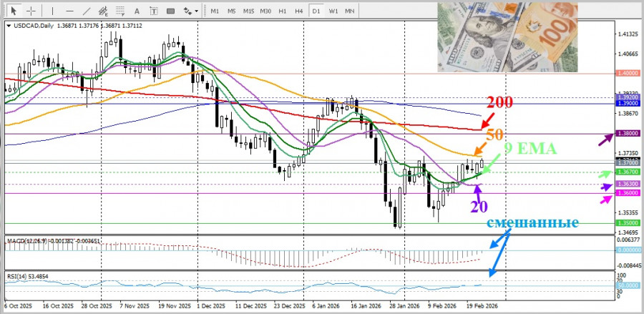Open the Arrows tool dropdown arrow

pyautogui.click(x=196, y=11)
